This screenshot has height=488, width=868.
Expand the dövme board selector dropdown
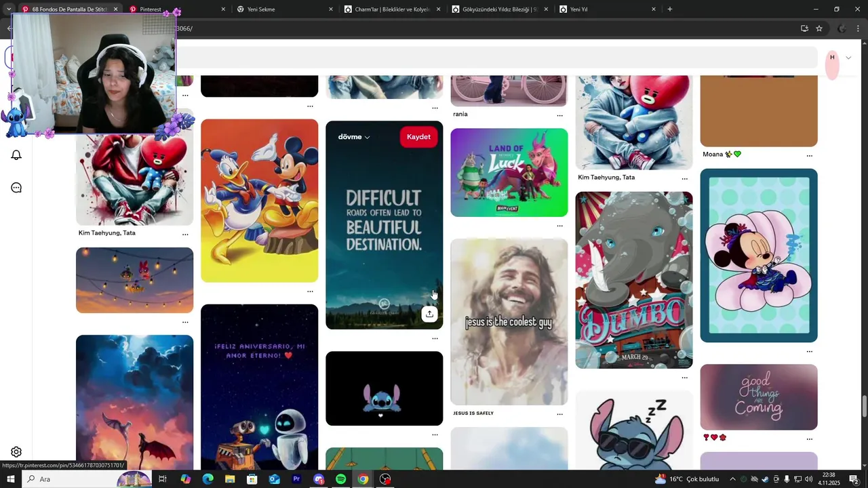tap(354, 137)
